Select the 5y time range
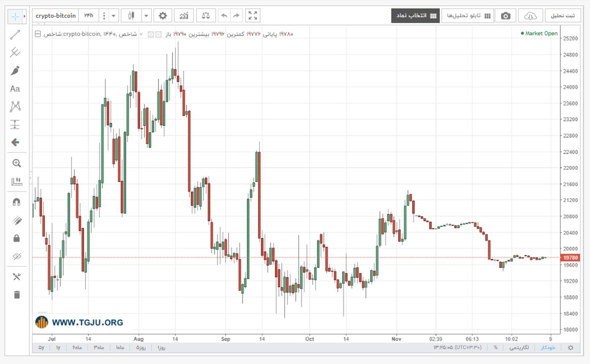 point(41,348)
